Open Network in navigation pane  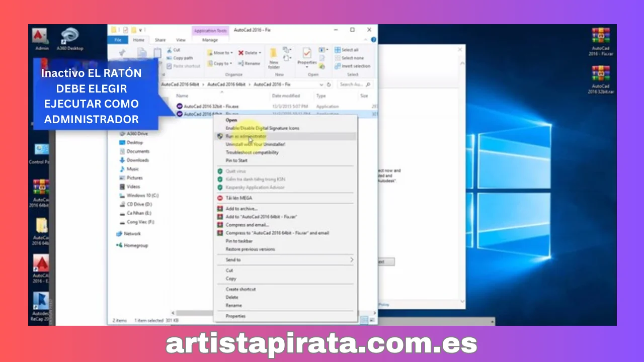click(x=129, y=233)
